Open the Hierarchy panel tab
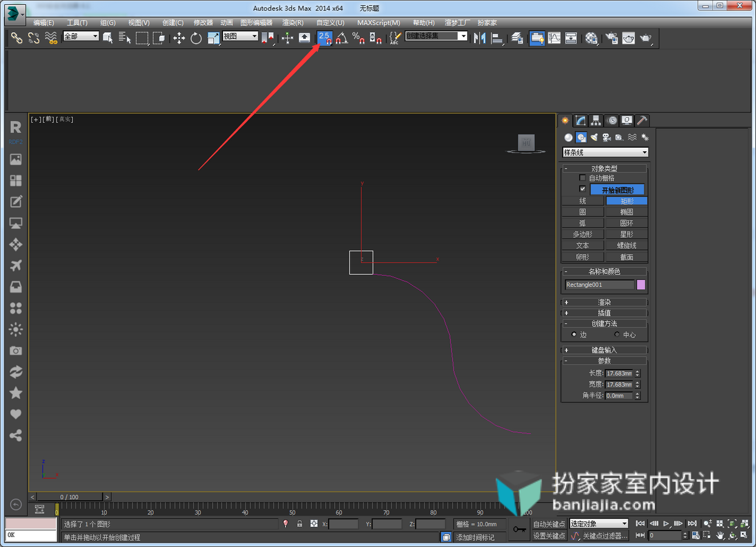756x547 pixels. pyautogui.click(x=596, y=120)
